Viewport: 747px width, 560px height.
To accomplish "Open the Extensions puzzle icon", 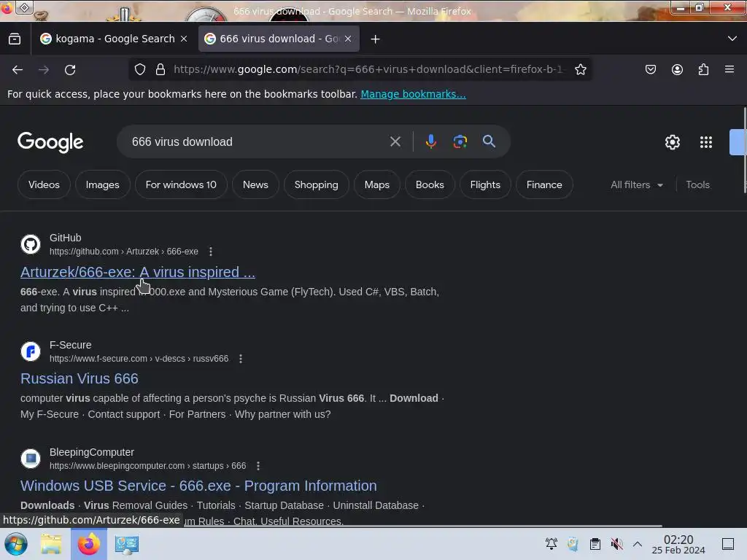I will (x=703, y=69).
